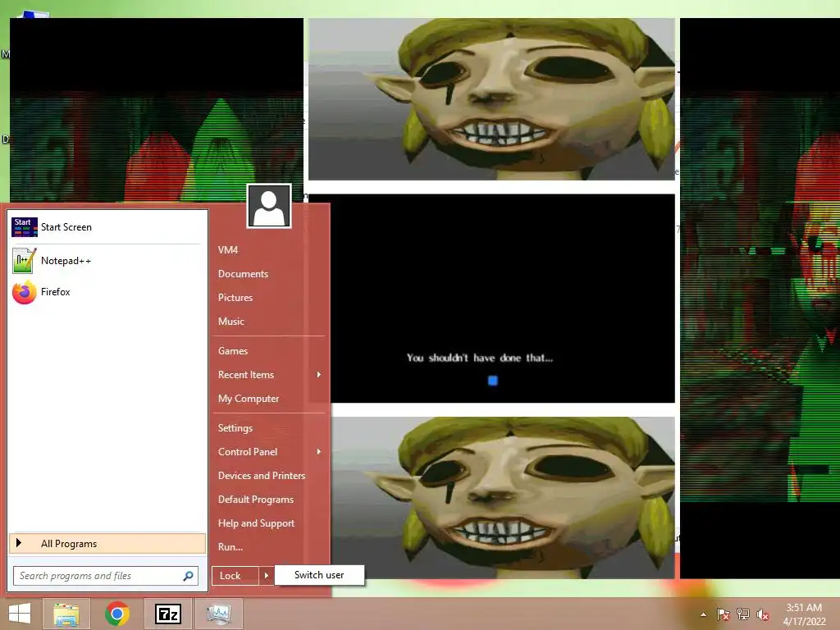Image resolution: width=840 pixels, height=630 pixels.
Task: Expand the All Programs list
Action: pyautogui.click(x=107, y=544)
